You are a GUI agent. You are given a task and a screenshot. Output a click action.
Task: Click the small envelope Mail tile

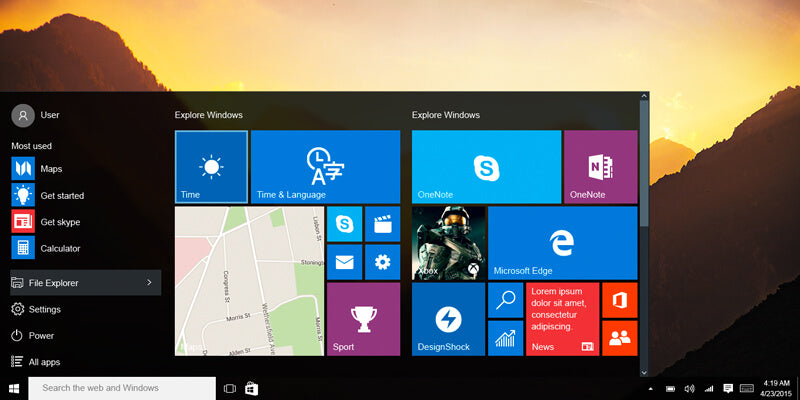(x=344, y=262)
